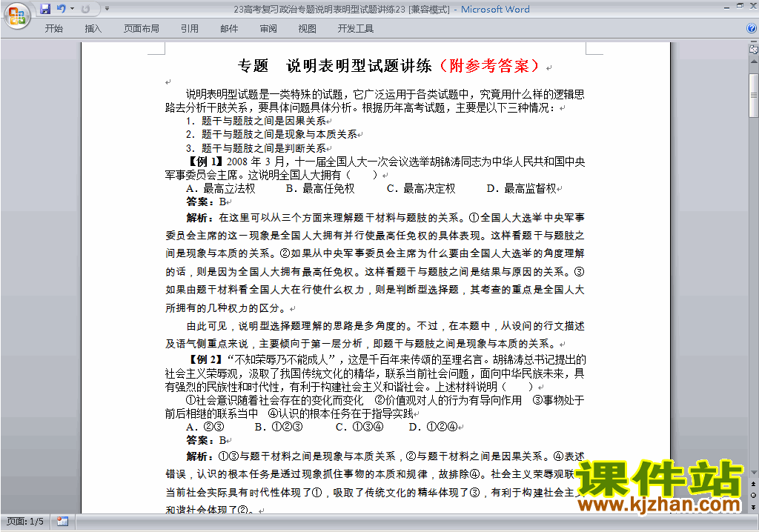Screen dimensions: 759x532
Task: Open the Office button menu
Action: (17, 15)
